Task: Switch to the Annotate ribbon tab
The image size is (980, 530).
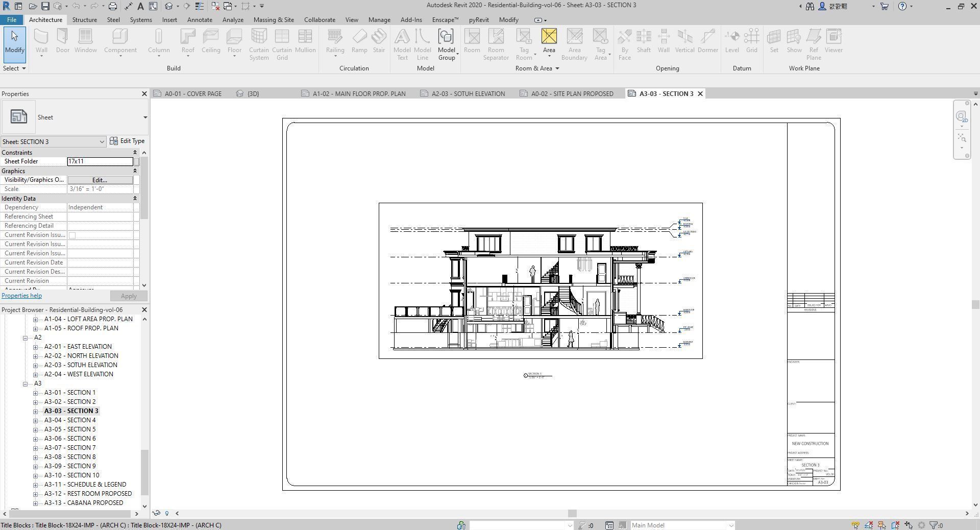Action: click(x=200, y=20)
